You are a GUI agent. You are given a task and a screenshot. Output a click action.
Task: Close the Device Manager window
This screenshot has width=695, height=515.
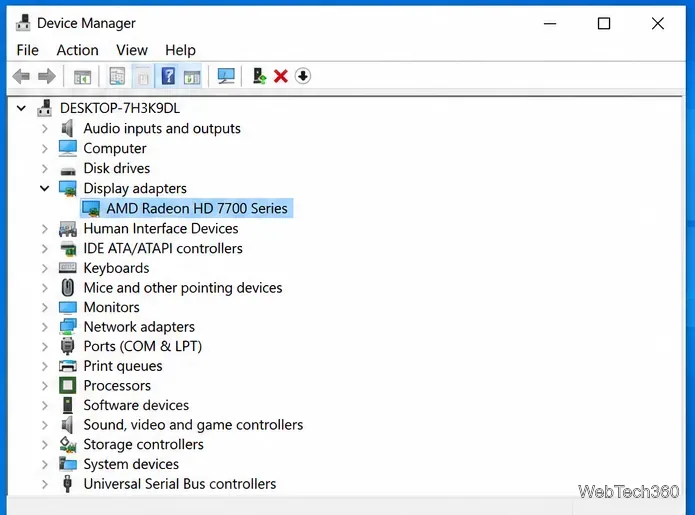point(658,23)
